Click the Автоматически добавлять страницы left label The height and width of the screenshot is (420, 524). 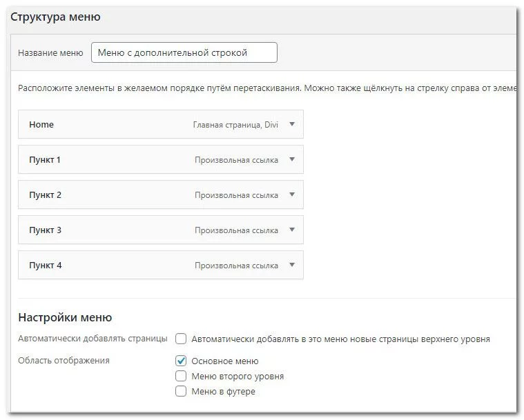(93, 339)
